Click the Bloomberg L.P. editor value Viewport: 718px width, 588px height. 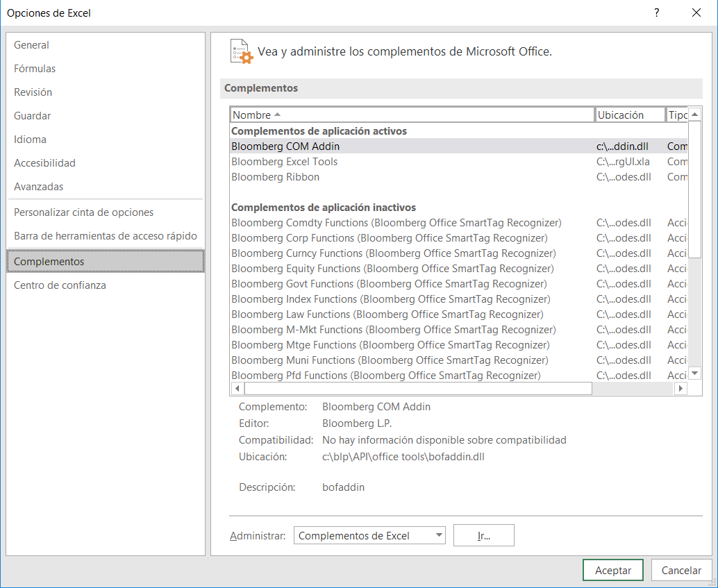coord(357,423)
